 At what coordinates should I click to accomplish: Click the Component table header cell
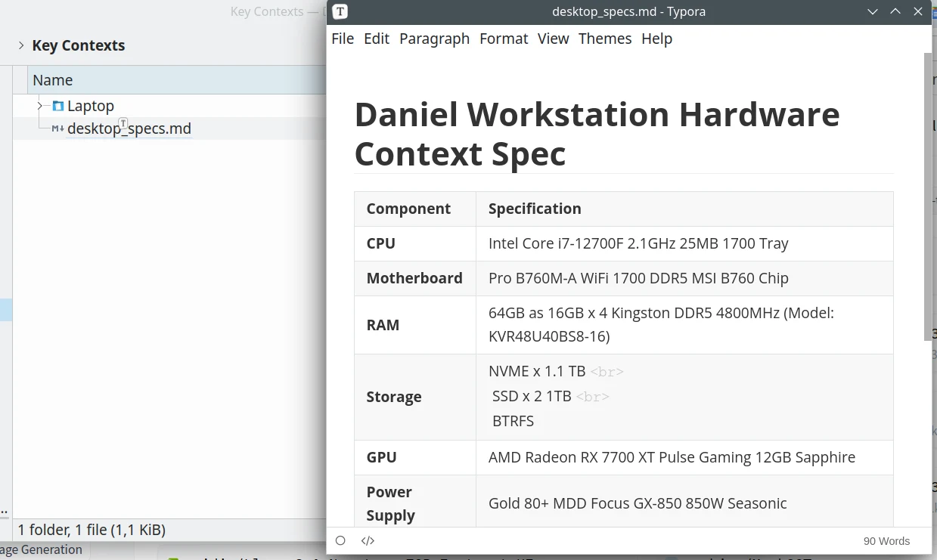(415, 209)
